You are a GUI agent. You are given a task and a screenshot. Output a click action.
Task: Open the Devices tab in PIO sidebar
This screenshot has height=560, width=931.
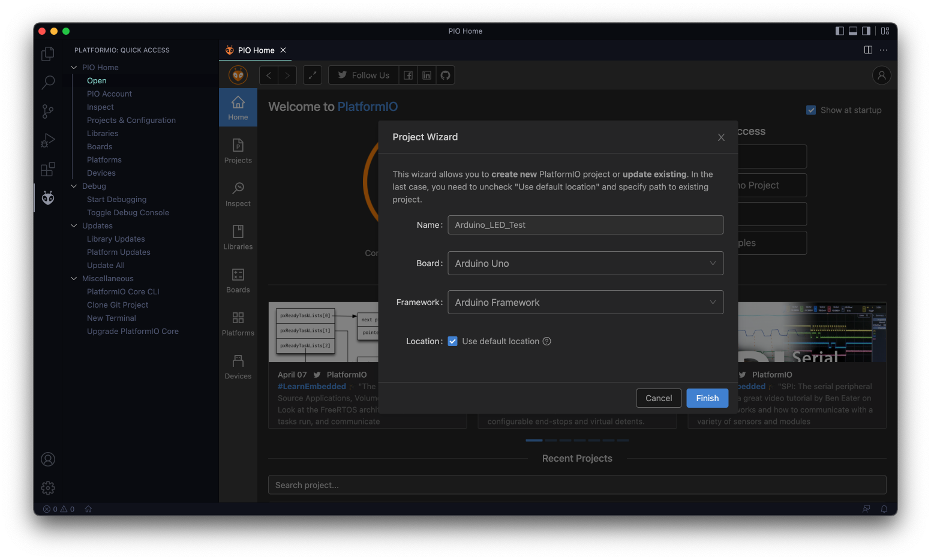point(238,367)
